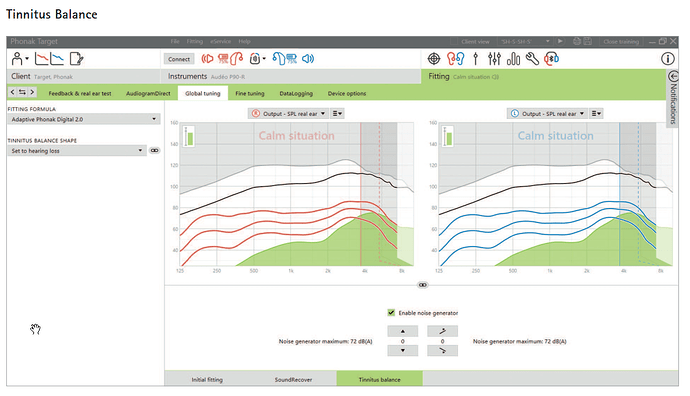This screenshot has height=396, width=690.
Task: Click the info circle icon
Action: click(x=668, y=59)
